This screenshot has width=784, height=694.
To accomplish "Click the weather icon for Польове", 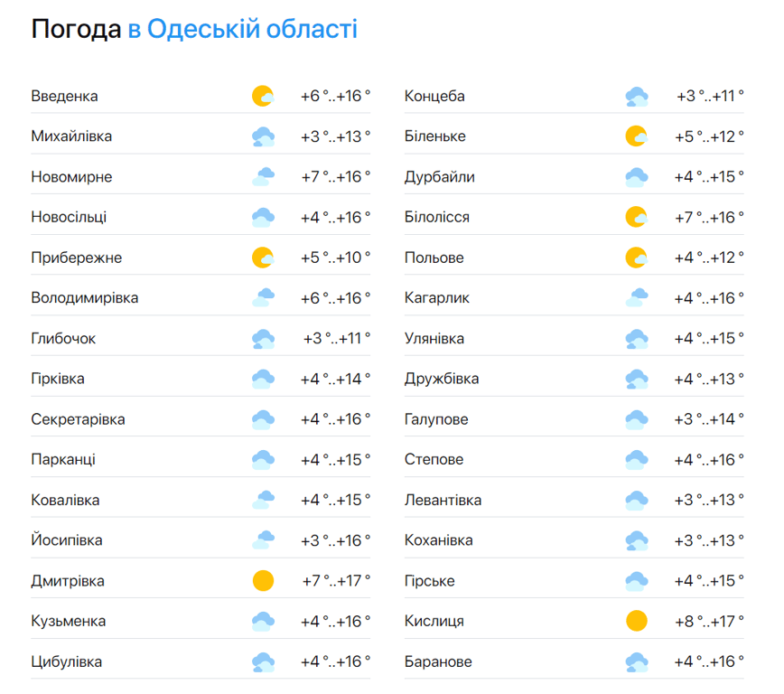I will pyautogui.click(x=637, y=258).
